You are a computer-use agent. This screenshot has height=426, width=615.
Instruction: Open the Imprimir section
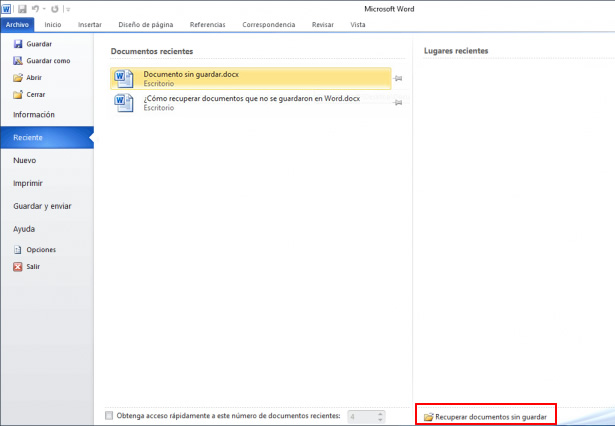47,183
